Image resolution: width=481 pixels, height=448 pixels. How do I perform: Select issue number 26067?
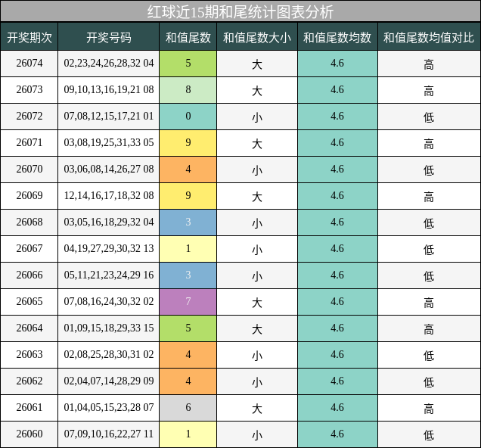coord(29,248)
